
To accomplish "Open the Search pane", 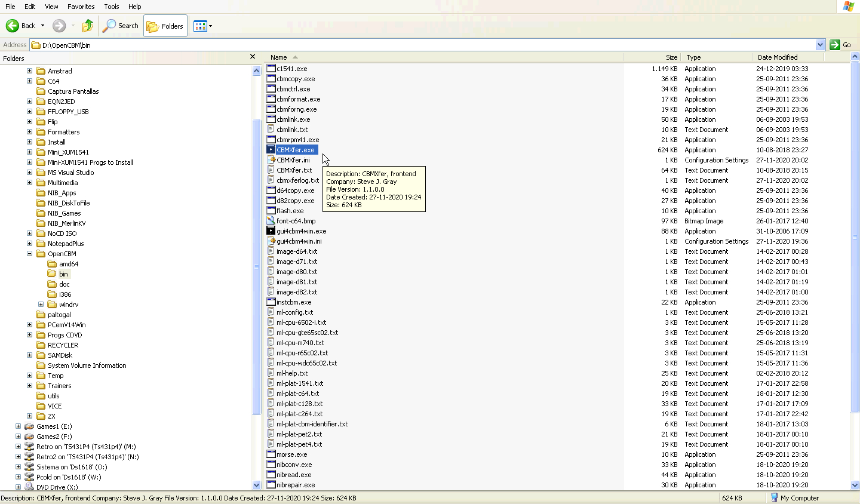I will (x=121, y=26).
